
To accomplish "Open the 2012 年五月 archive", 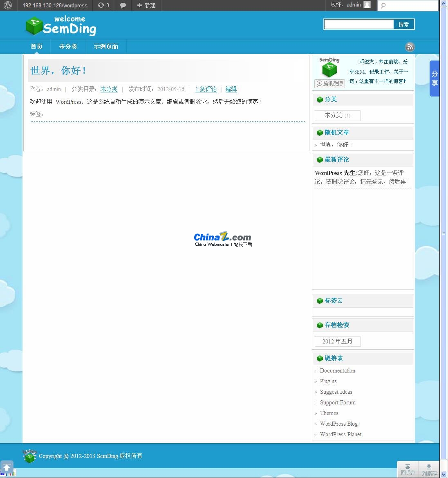I will [x=337, y=341].
